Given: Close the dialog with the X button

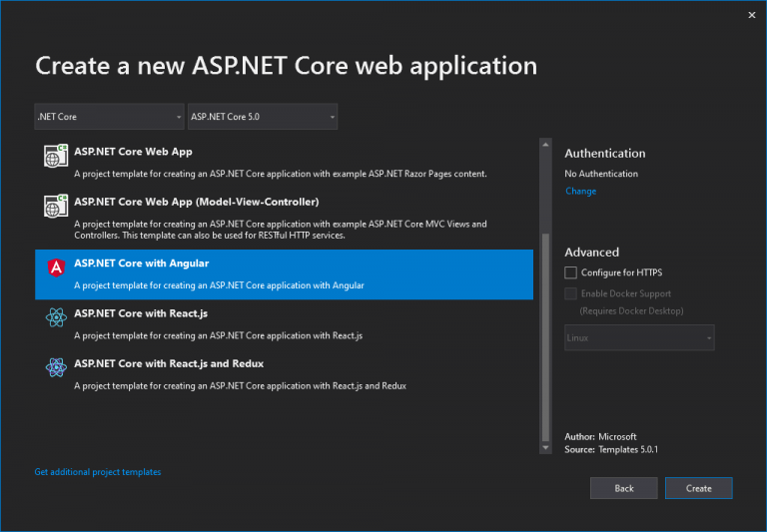Looking at the screenshot, I should [751, 15].
